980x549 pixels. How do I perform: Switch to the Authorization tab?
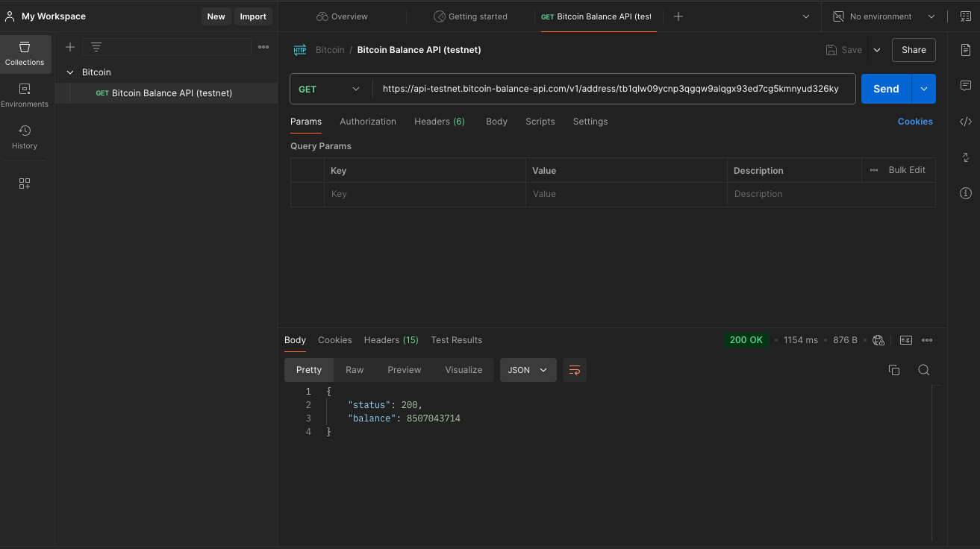367,122
